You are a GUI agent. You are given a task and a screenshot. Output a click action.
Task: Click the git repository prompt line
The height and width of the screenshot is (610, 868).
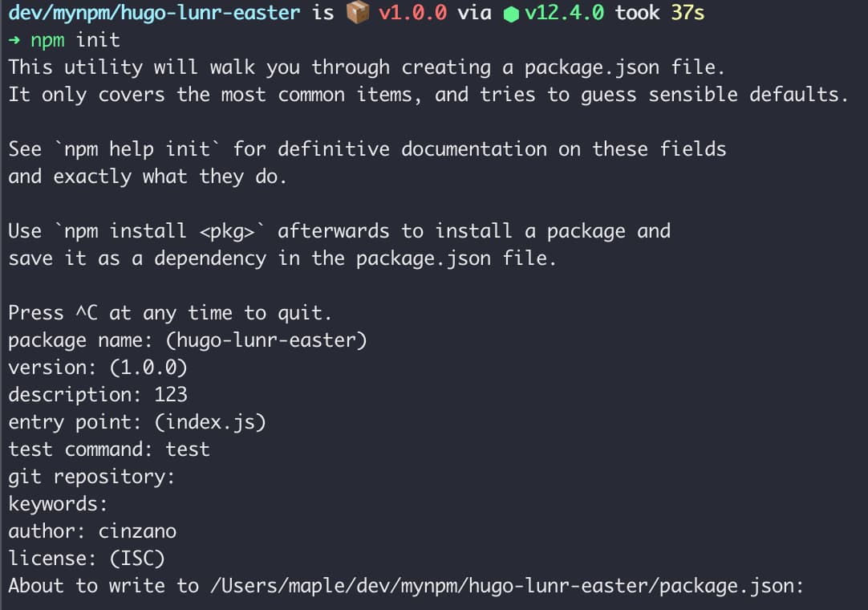[91, 477]
